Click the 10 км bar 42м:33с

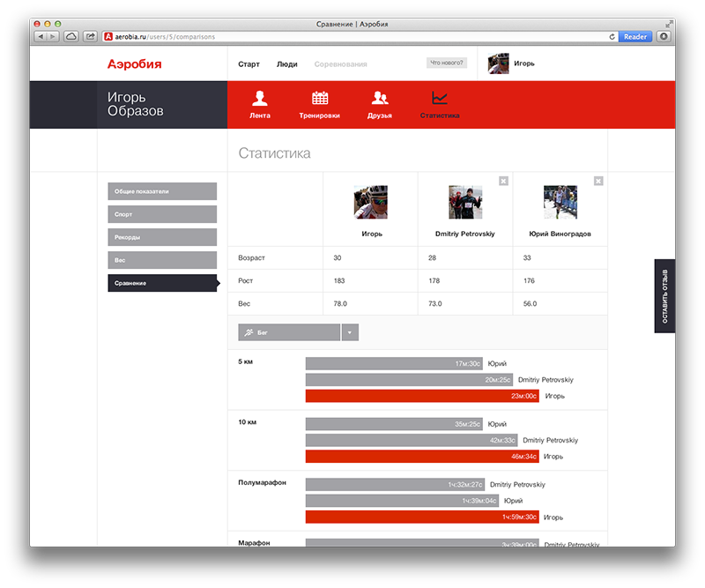pyautogui.click(x=412, y=440)
